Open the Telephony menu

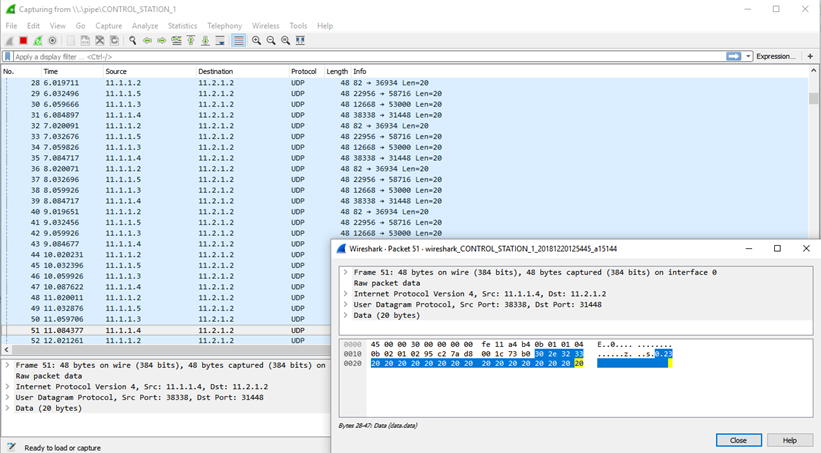pos(225,26)
